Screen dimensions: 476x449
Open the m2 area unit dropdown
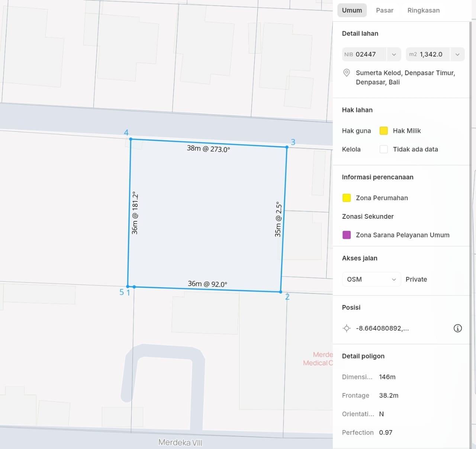tap(457, 54)
